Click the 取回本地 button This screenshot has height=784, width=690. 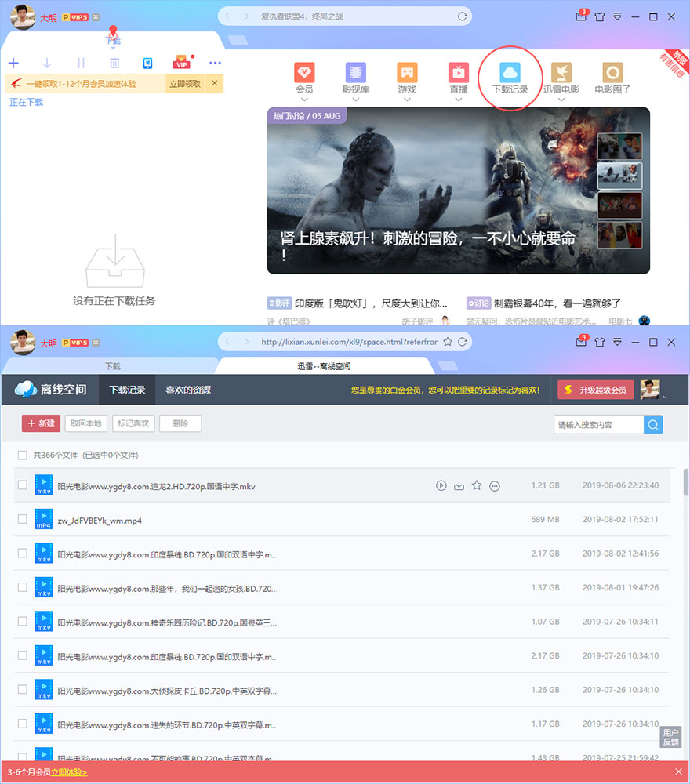(x=86, y=423)
